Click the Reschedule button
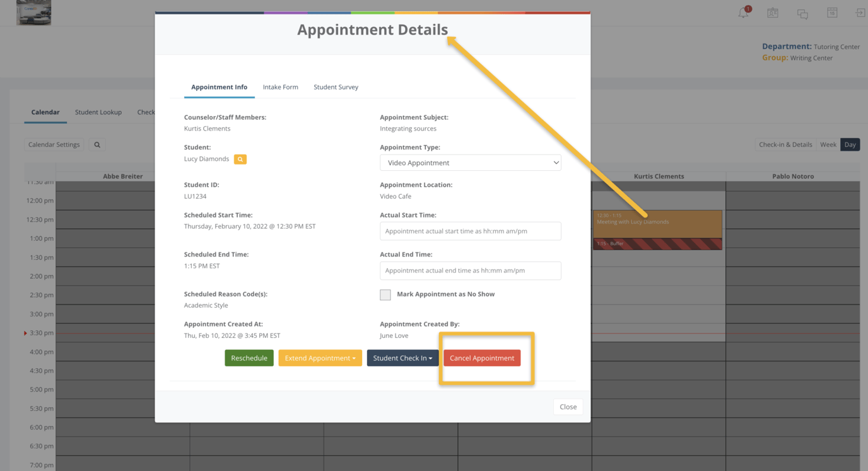 point(249,358)
